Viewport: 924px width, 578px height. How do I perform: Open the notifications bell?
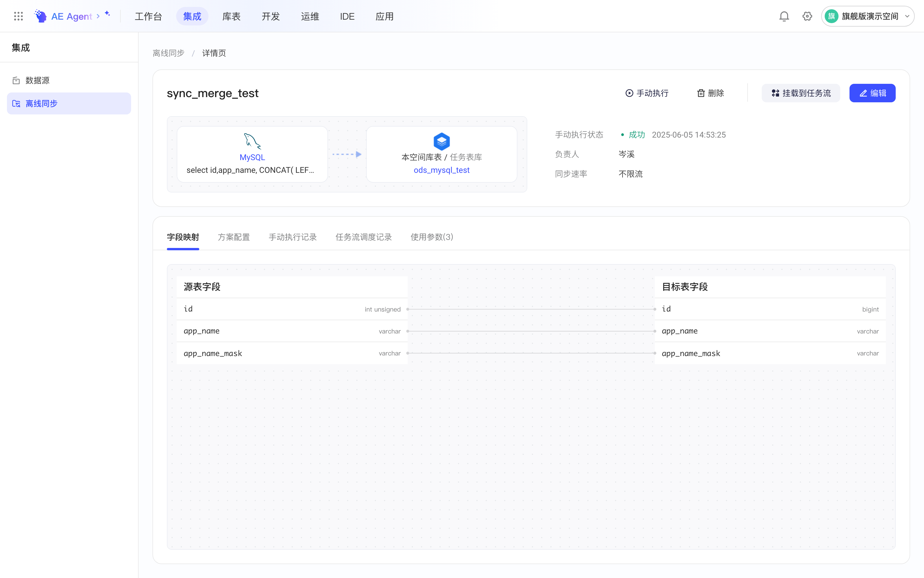(784, 16)
